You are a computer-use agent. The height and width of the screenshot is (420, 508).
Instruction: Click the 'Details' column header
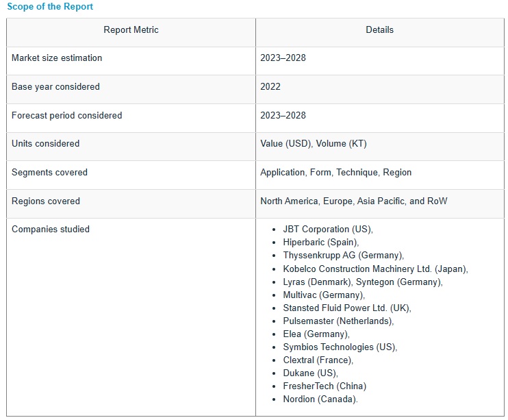379,30
